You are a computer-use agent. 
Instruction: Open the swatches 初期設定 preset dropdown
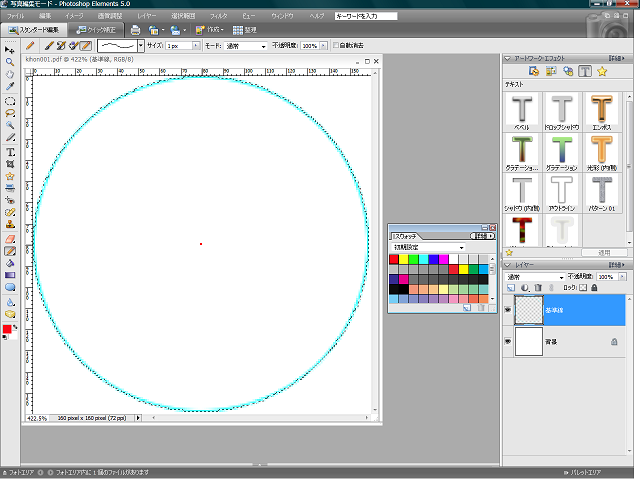point(428,246)
